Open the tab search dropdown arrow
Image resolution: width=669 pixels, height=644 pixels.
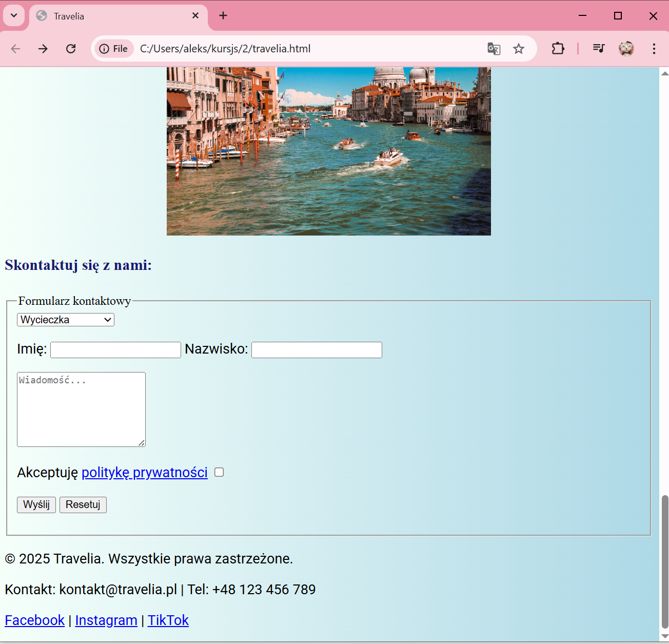(14, 16)
